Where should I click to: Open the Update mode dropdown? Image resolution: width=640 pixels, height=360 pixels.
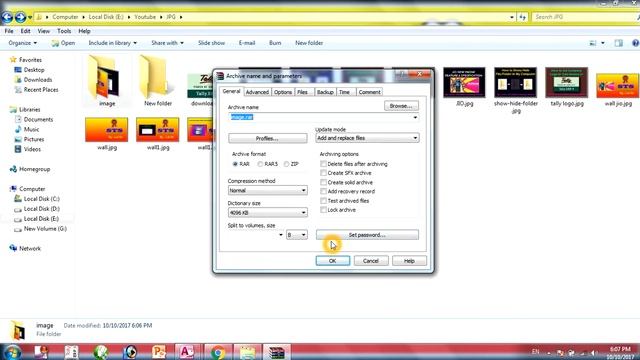coord(367,138)
